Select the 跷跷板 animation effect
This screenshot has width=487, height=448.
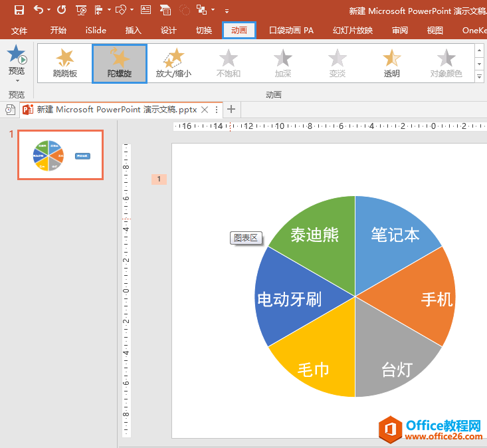[64, 64]
